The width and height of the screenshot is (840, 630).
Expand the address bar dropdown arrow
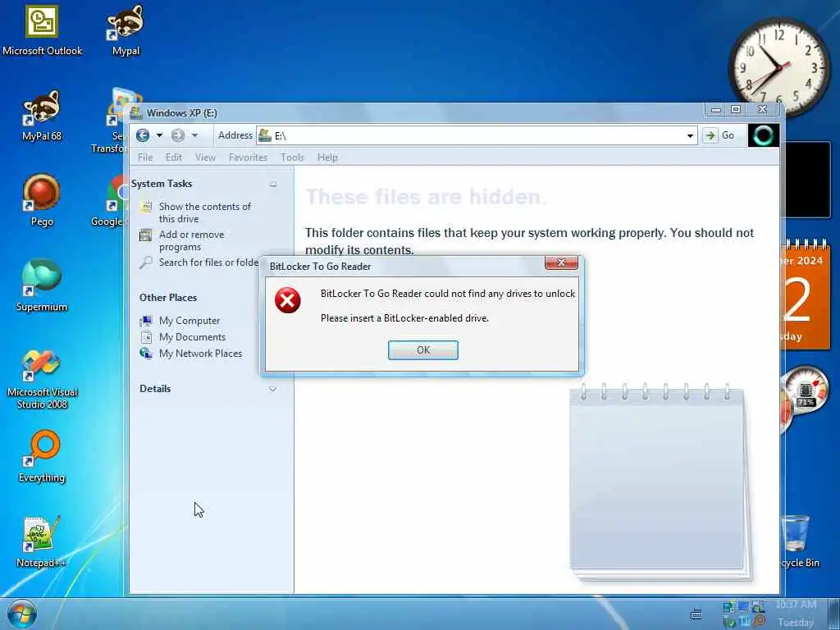690,135
